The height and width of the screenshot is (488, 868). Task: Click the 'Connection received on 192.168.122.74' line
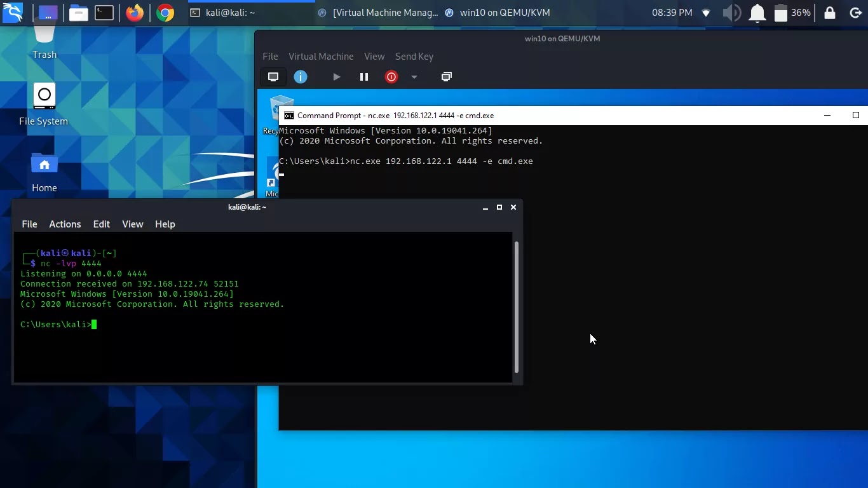[130, 284]
